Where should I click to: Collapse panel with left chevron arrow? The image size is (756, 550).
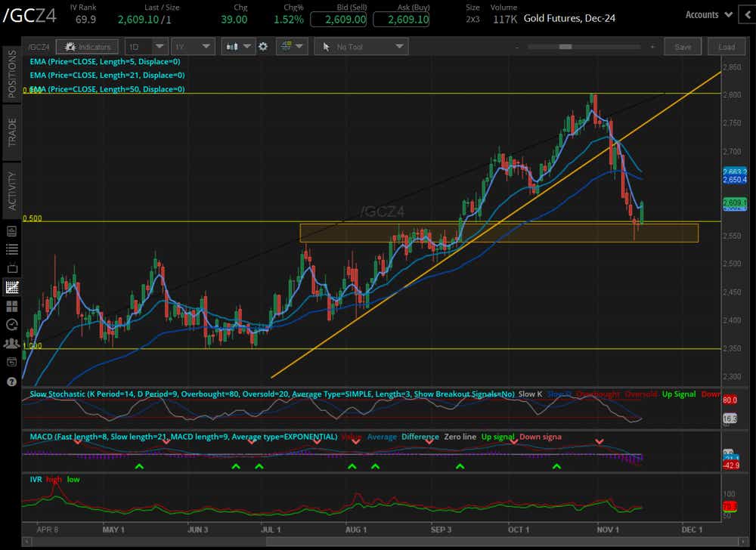(748, 15)
